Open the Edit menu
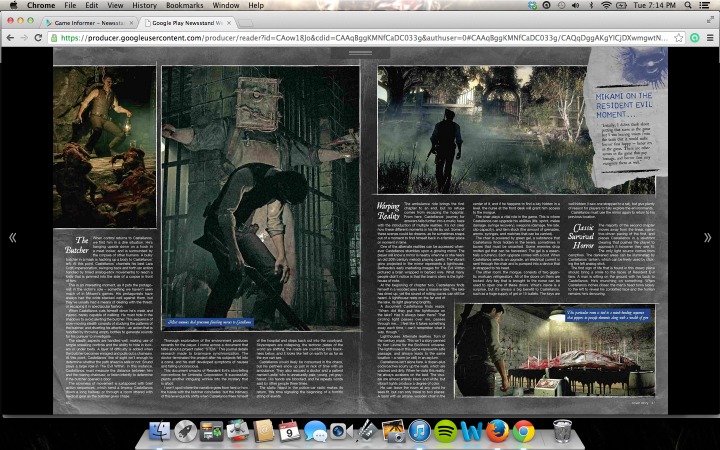 click(x=91, y=5)
